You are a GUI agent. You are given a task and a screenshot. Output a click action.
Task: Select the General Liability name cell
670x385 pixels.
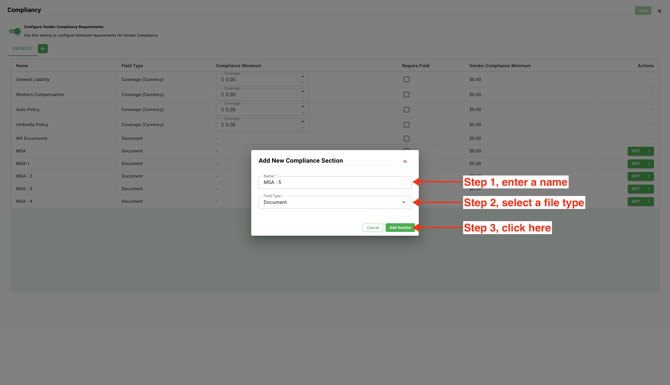click(32, 79)
